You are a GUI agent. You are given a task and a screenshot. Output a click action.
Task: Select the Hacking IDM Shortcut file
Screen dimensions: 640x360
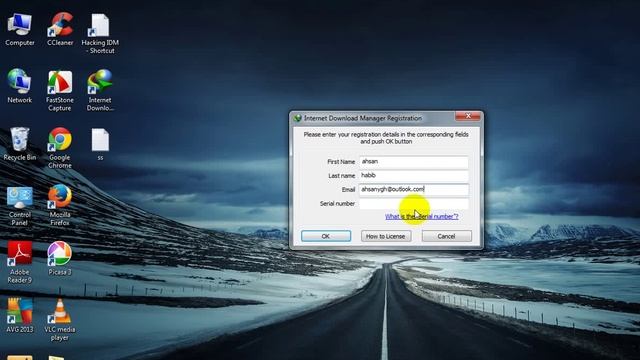click(x=100, y=33)
